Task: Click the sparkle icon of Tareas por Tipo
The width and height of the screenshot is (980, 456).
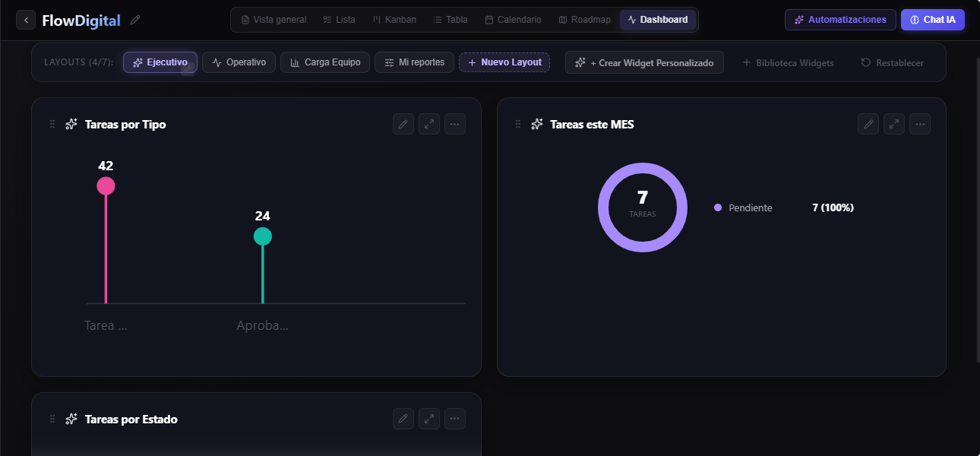Action: [71, 124]
